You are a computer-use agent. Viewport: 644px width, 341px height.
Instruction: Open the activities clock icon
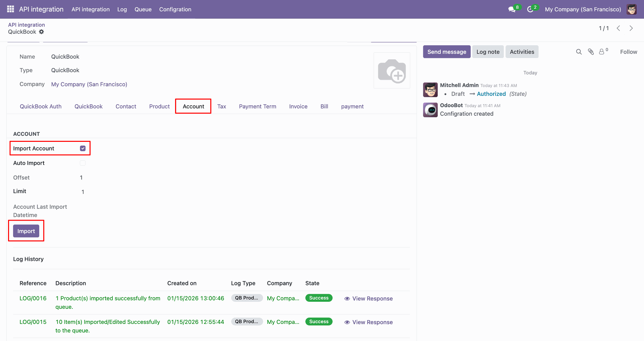click(530, 9)
